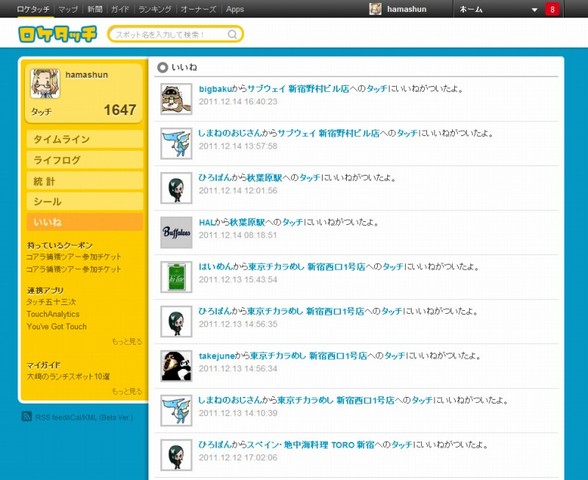588x480 pixels.
Task: Open RSS feed&Cal/KML link
Action: [84, 417]
